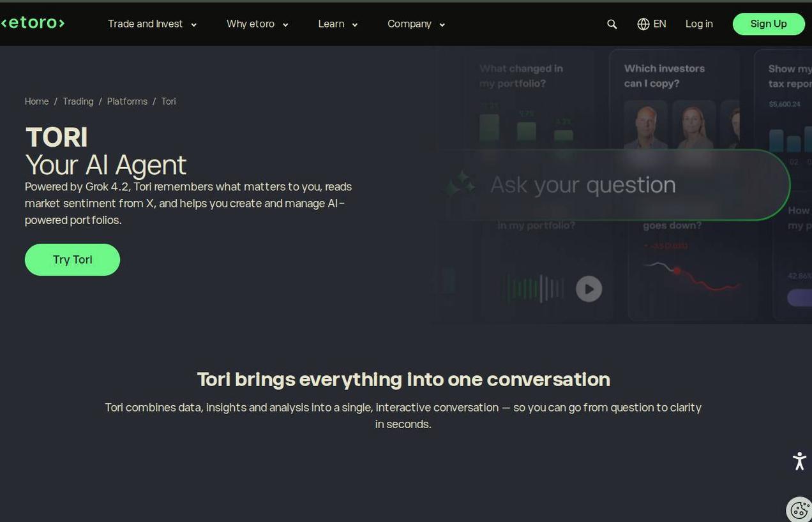Go to Platforms breadcrumb
This screenshot has height=522, width=812.
click(127, 101)
